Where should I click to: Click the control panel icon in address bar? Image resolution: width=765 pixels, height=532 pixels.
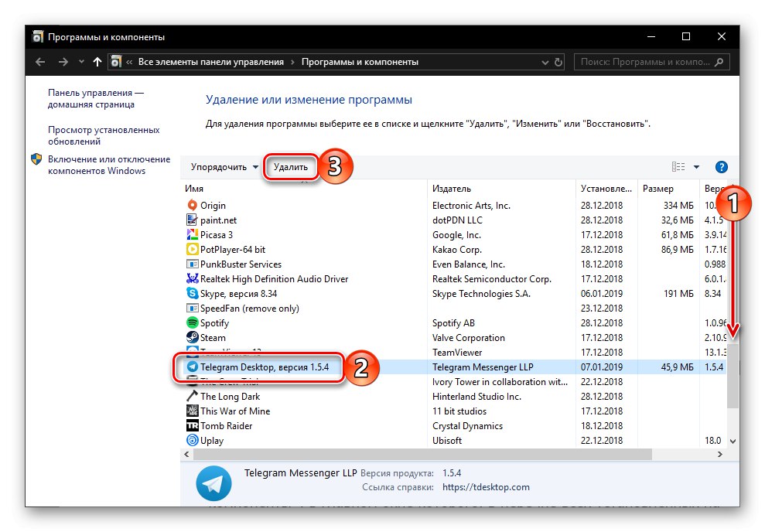(116, 62)
